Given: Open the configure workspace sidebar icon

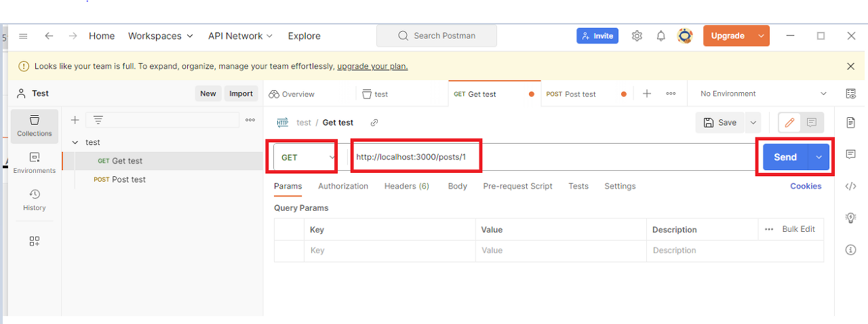Looking at the screenshot, I should tap(35, 241).
